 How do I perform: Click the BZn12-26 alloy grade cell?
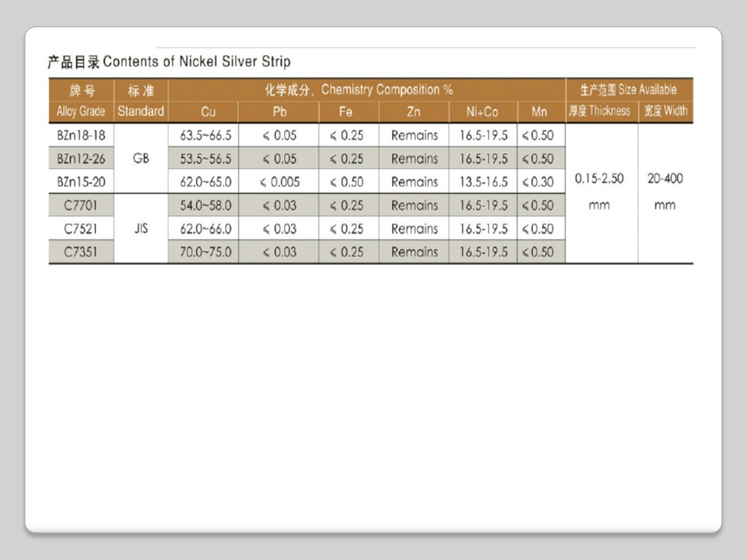(81, 159)
